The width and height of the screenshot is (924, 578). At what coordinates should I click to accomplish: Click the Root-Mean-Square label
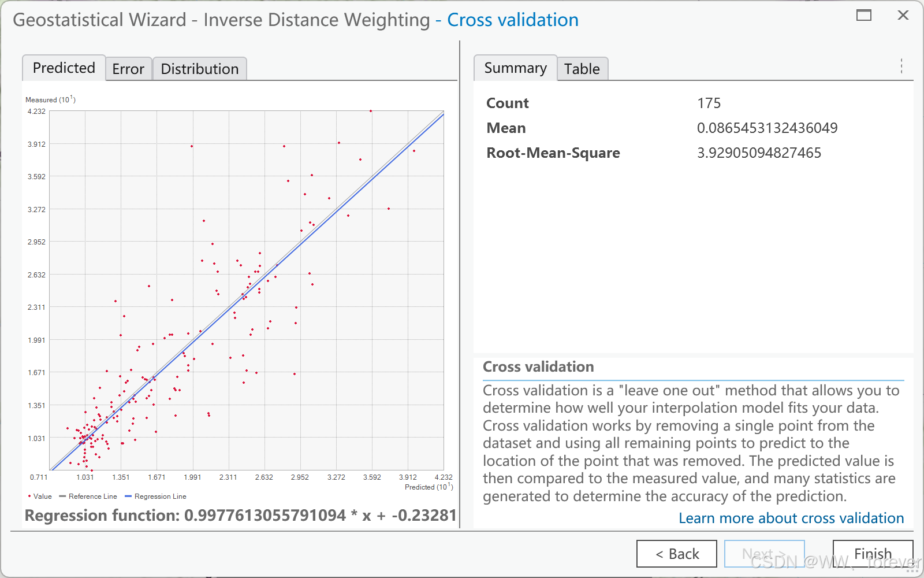[x=553, y=153]
